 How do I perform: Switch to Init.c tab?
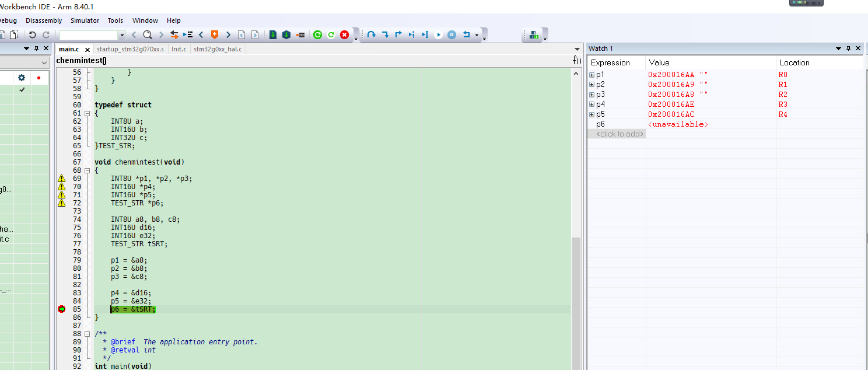tap(178, 49)
